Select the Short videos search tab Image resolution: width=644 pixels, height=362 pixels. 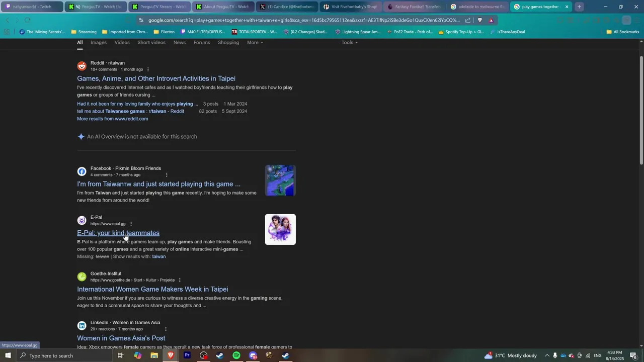tap(151, 42)
